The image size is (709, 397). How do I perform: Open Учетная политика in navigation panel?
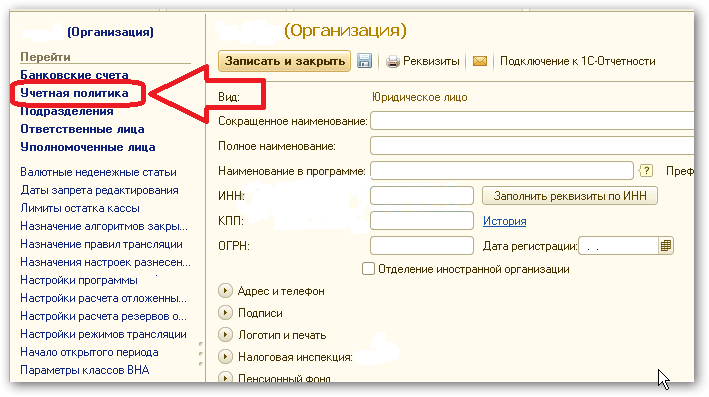(74, 93)
